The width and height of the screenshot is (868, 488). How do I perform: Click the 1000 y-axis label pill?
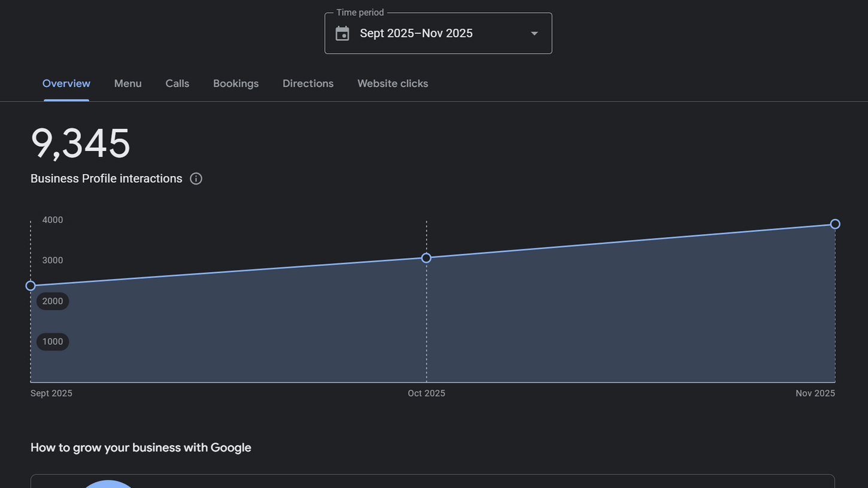point(53,342)
